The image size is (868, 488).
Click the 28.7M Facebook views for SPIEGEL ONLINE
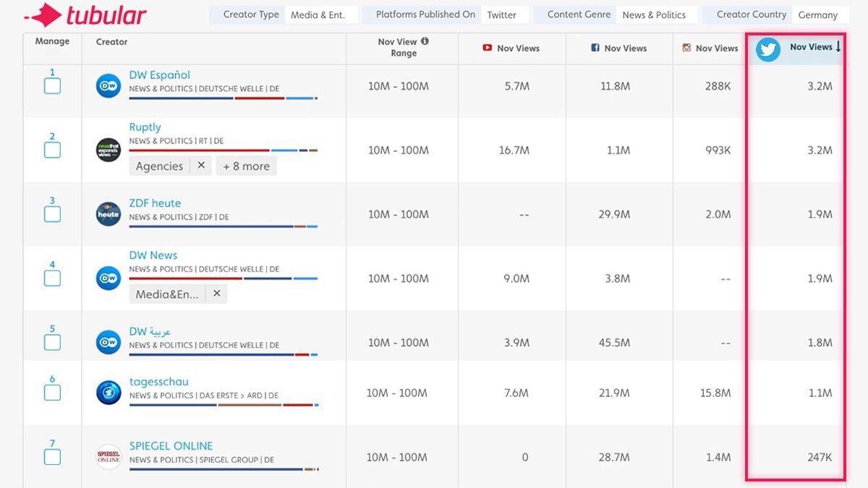click(x=614, y=458)
